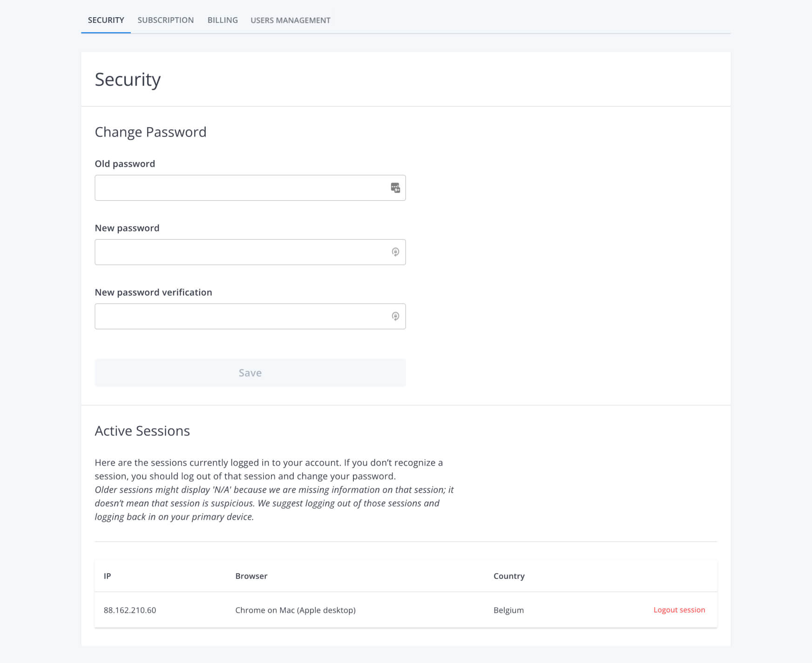
Task: Switch to the Subscription tab
Action: (x=165, y=20)
